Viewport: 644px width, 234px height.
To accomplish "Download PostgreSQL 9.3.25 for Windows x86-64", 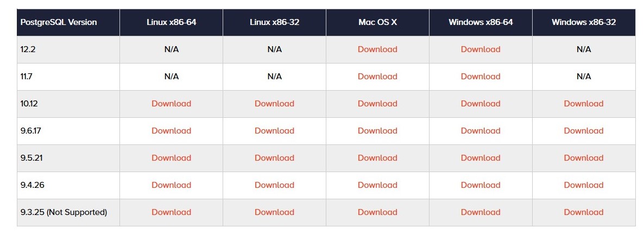I will 481,212.
